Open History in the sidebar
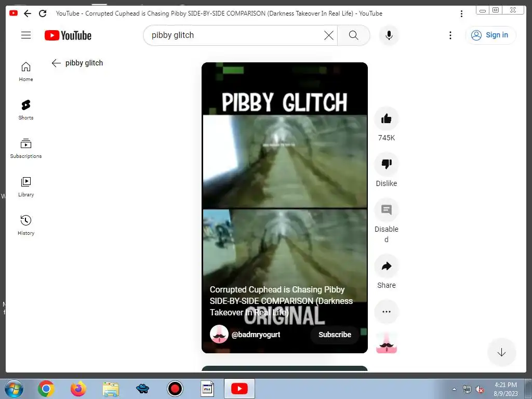 pos(26,225)
